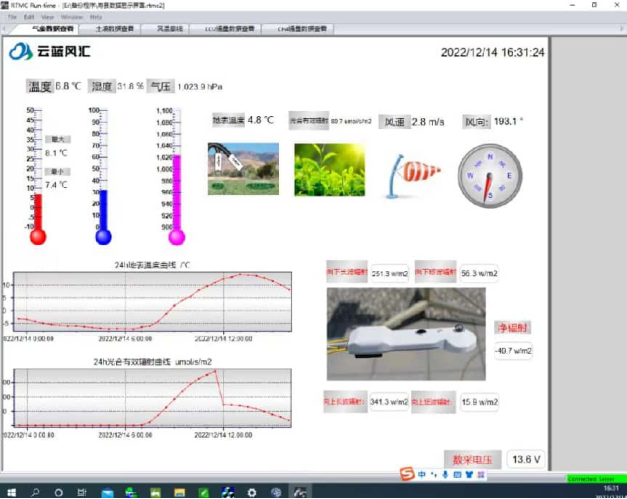Open the File menu
The image size is (627, 499).
12,17
